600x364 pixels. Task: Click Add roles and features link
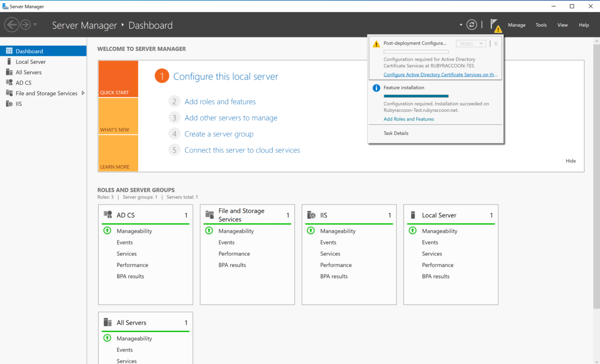pos(220,102)
